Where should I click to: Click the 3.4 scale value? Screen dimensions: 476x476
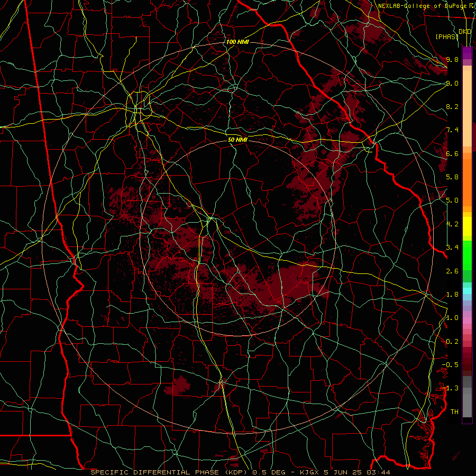point(452,248)
